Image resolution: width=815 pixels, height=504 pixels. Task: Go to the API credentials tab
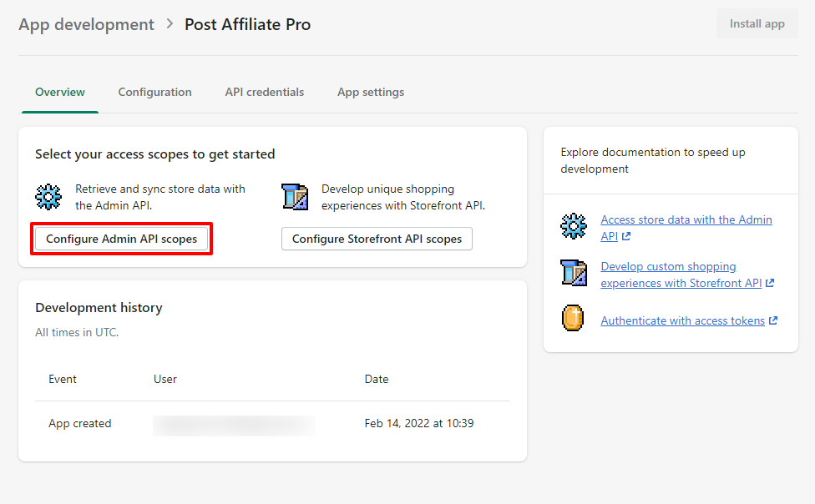(x=264, y=93)
